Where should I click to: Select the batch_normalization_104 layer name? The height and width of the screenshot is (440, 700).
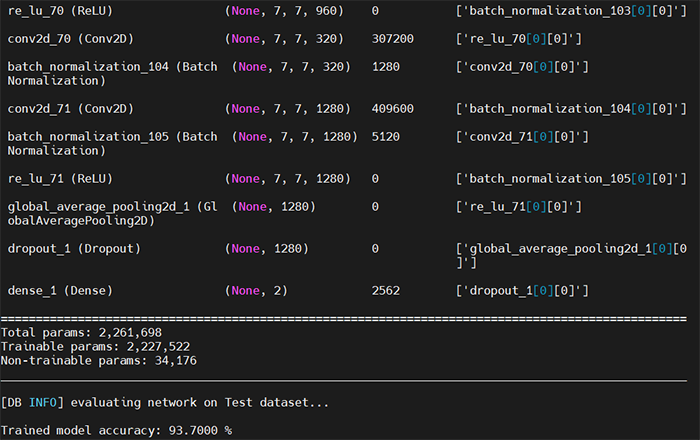(x=111, y=67)
